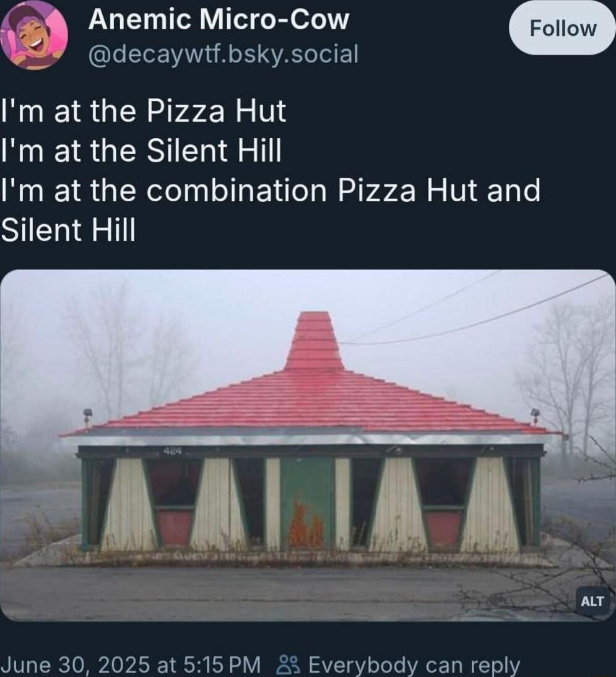Select the "I'm at the Silent Hill" line
This screenshot has width=616, height=677.
point(141,151)
